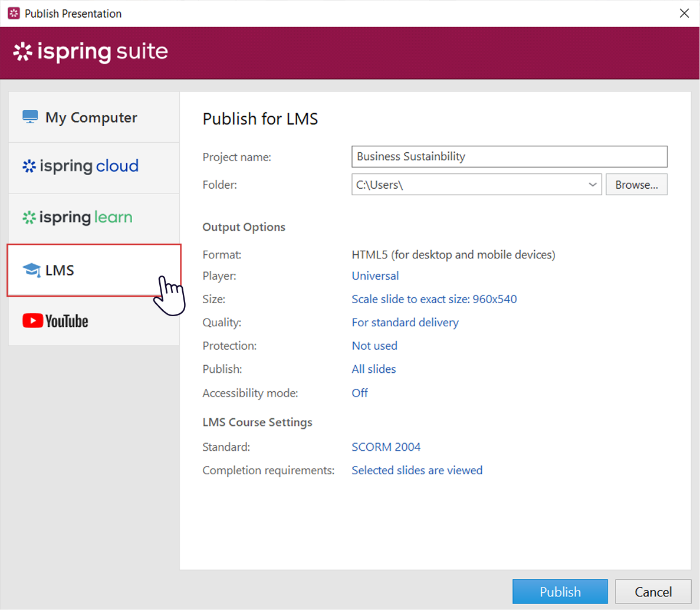The image size is (700, 610).
Task: Change Publish from All slides option
Action: tap(373, 369)
